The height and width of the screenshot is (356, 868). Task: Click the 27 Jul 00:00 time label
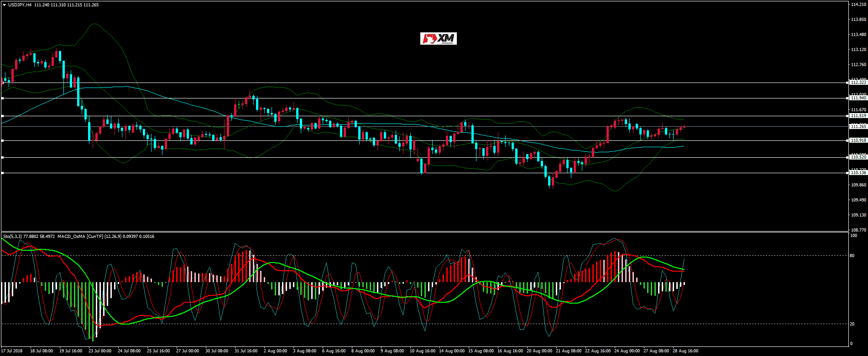point(188,351)
